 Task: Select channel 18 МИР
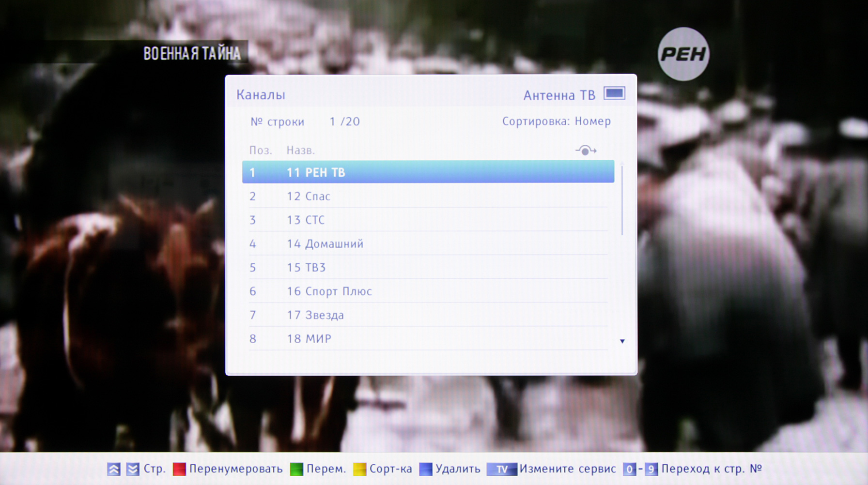pyautogui.click(x=428, y=338)
